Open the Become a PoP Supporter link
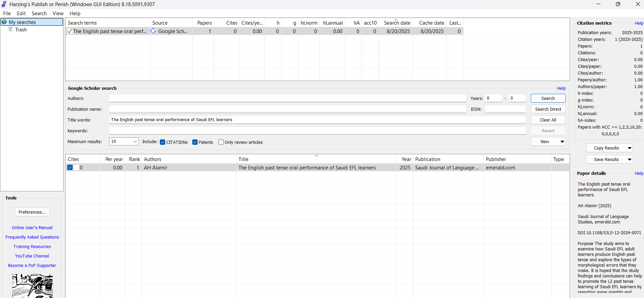This screenshot has height=298, width=644. tap(32, 266)
